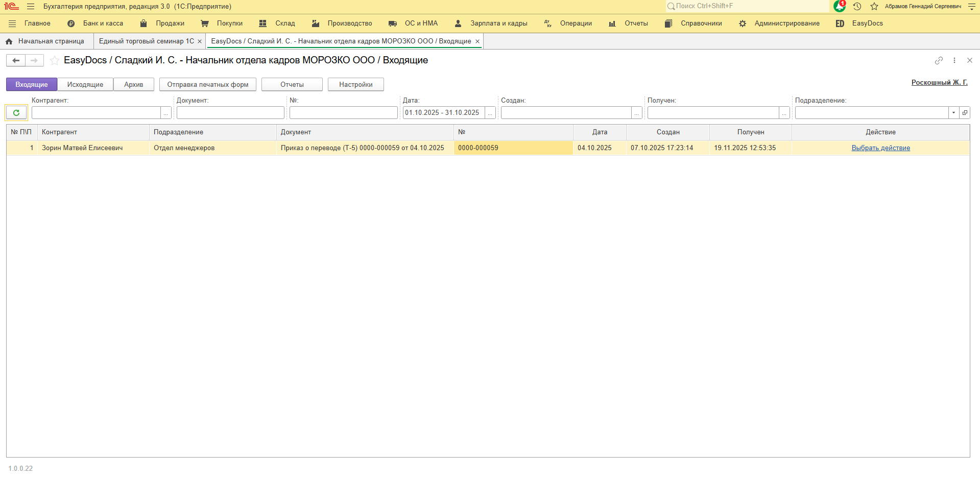980x479 pixels.
Task: Click the Документ filter input field
Action: (230, 113)
